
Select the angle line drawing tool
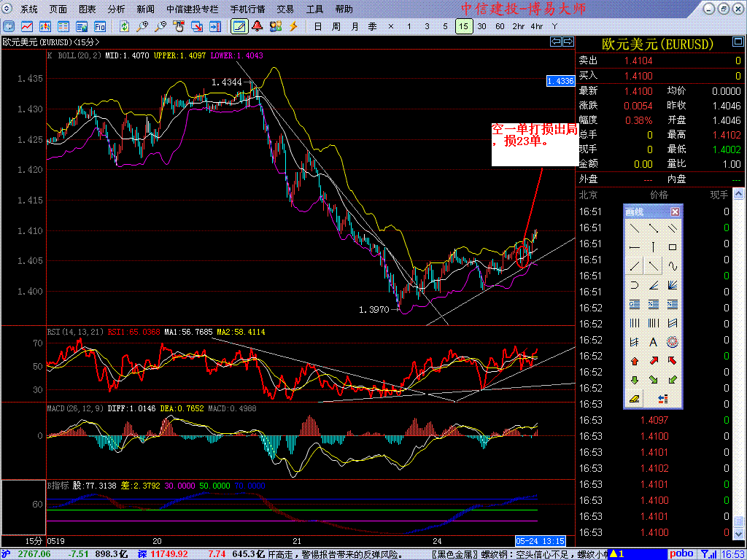click(654, 285)
